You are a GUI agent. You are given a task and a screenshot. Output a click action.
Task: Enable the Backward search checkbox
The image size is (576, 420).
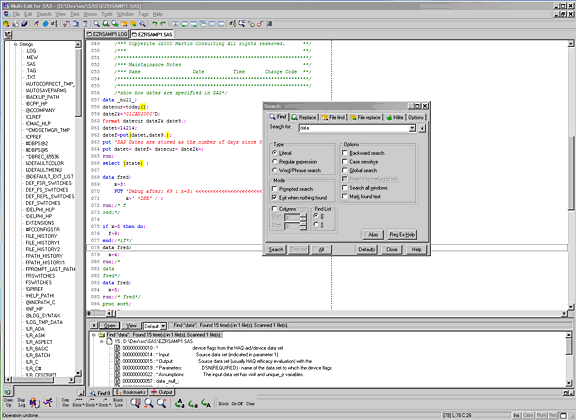pos(345,153)
